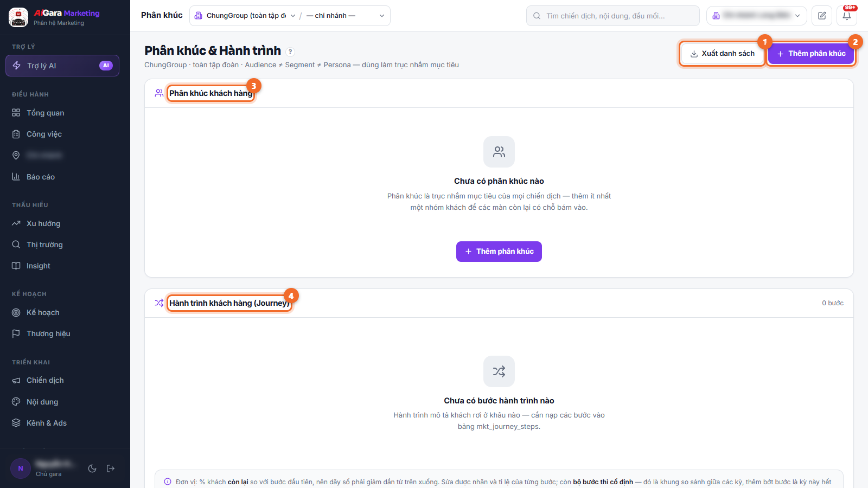Click the compose edit icon in header

tap(822, 16)
